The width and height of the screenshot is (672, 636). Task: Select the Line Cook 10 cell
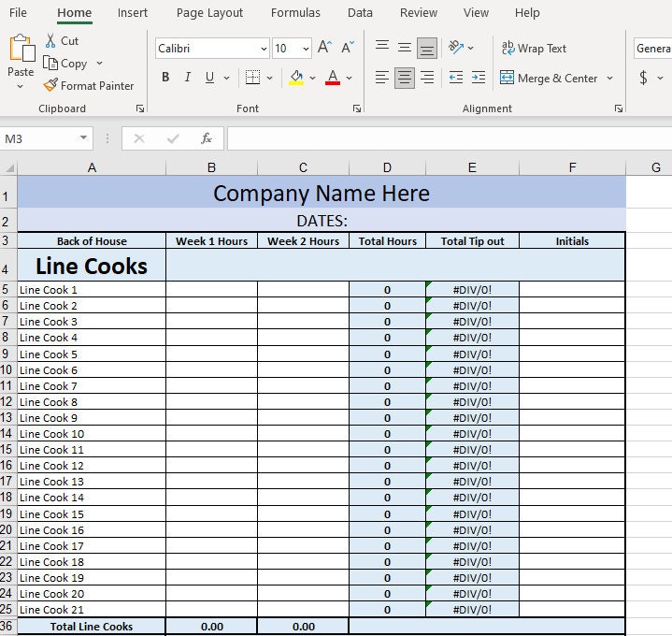(92, 434)
